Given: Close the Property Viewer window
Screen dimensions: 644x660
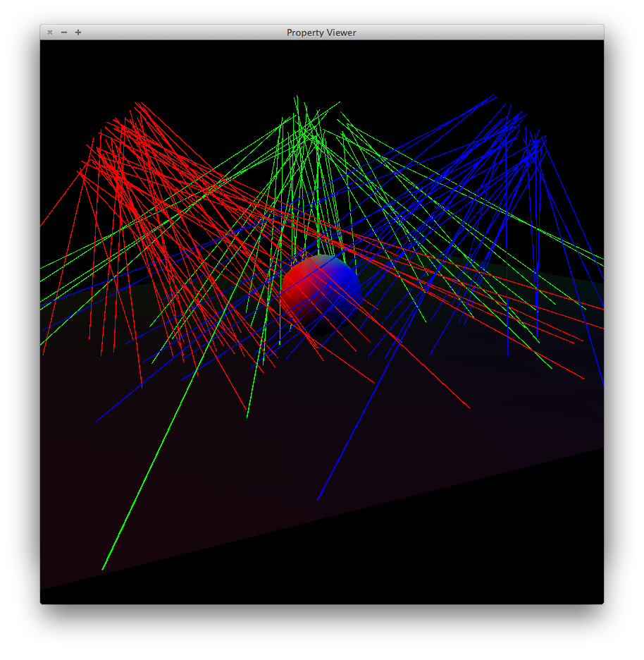Looking at the screenshot, I should 50,32.
